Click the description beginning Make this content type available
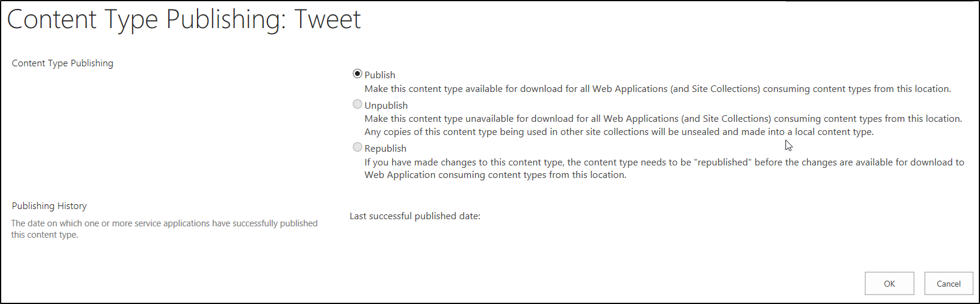Image resolution: width=980 pixels, height=304 pixels. coord(658,89)
